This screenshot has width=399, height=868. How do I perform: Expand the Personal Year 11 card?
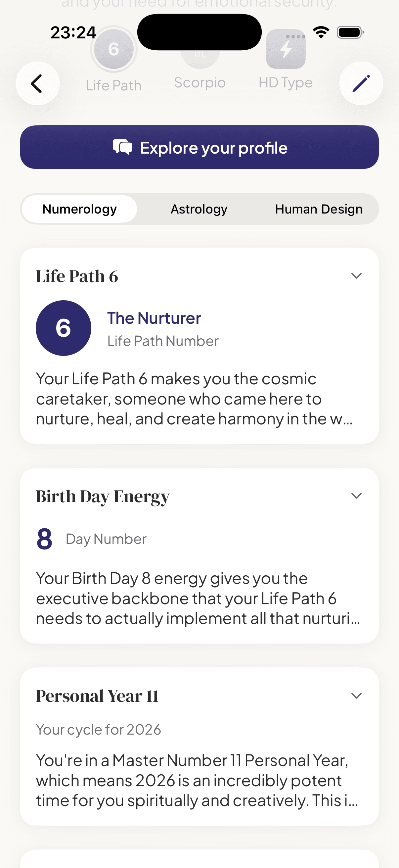pyautogui.click(x=357, y=696)
